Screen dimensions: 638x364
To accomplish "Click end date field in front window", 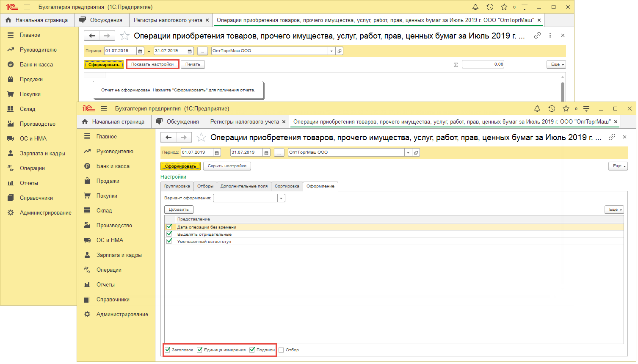I will [246, 152].
